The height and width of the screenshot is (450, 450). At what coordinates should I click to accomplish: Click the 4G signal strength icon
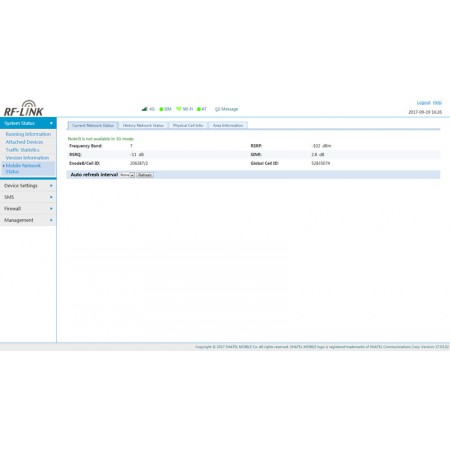(x=144, y=109)
